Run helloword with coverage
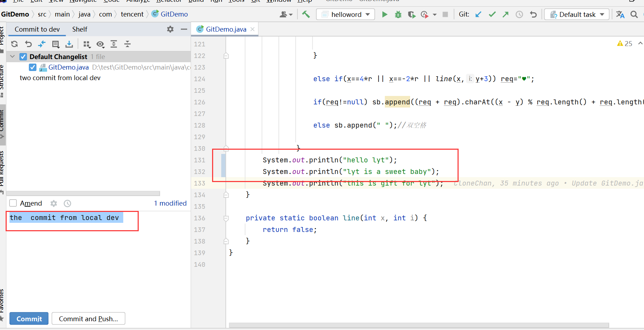The image size is (644, 330). click(x=412, y=14)
